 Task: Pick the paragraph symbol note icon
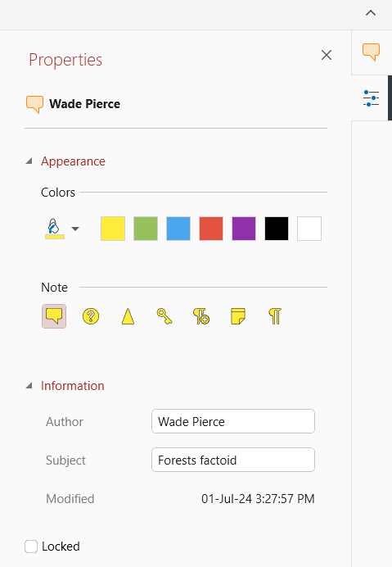coord(275,316)
